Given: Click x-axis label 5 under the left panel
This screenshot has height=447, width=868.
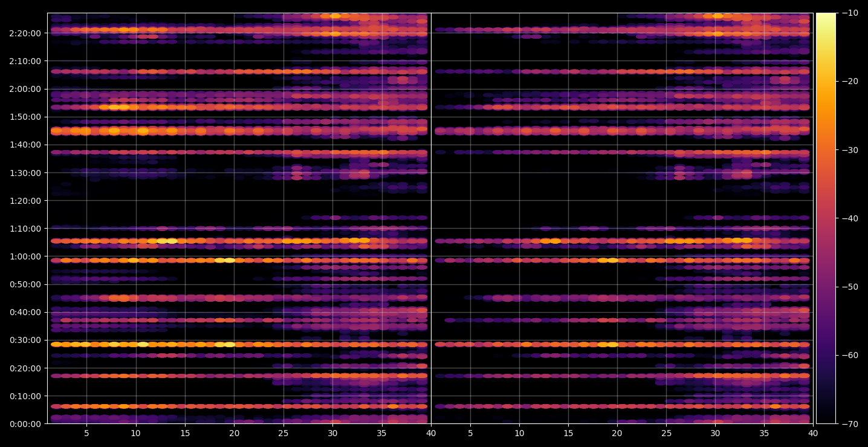Looking at the screenshot, I should tap(86, 433).
